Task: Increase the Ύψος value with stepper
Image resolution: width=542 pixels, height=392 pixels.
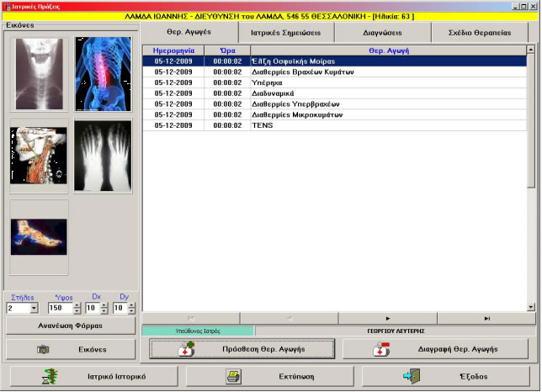Action: coord(78,305)
